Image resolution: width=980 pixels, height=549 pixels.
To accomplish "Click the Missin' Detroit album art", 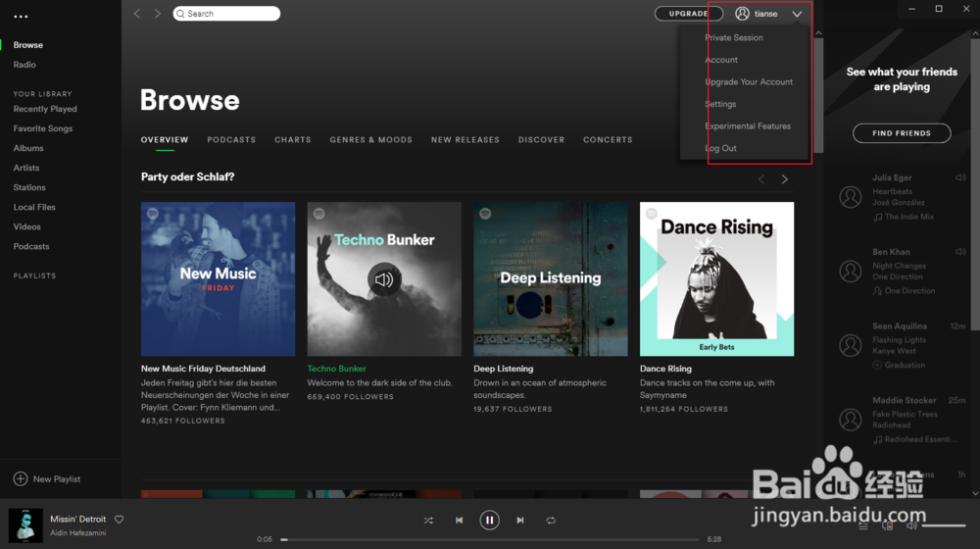I will pos(25,525).
